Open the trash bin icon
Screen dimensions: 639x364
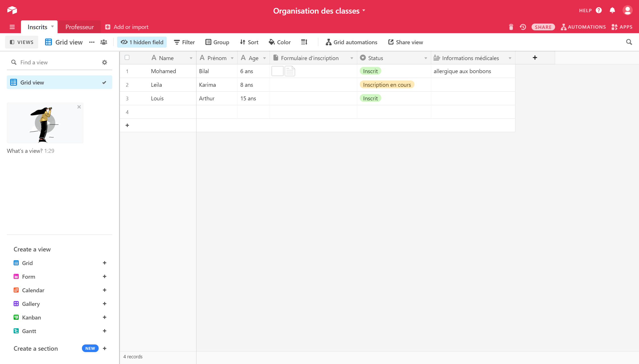click(511, 27)
